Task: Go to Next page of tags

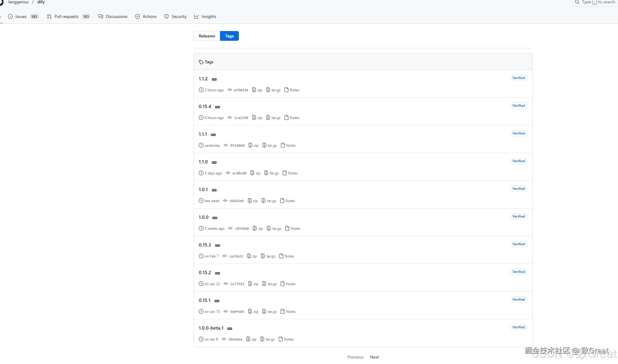Action: coord(374,357)
